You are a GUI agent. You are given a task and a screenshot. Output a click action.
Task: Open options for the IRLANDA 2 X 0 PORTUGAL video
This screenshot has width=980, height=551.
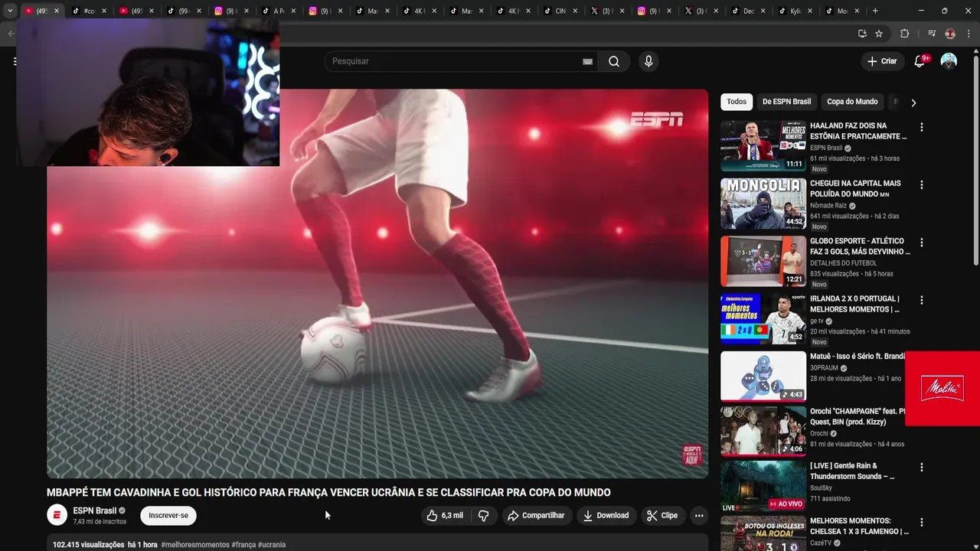921,300
